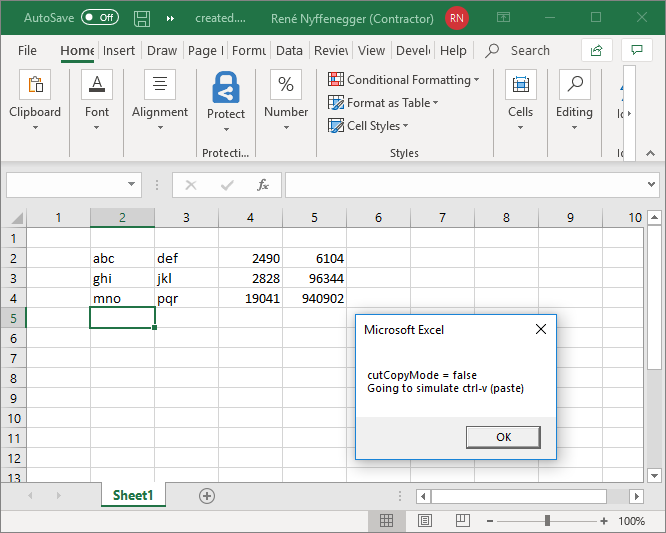The height and width of the screenshot is (533, 666).
Task: Switch to Normal view in status bar
Action: click(386, 521)
